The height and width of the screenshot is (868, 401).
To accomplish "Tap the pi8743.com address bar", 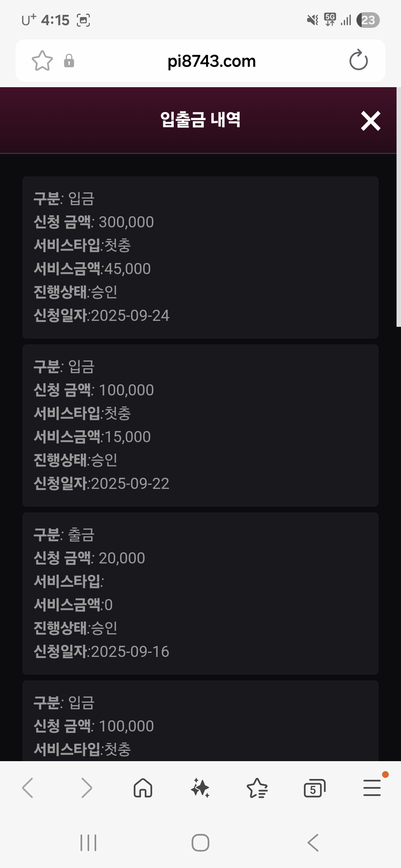I will point(211,61).
